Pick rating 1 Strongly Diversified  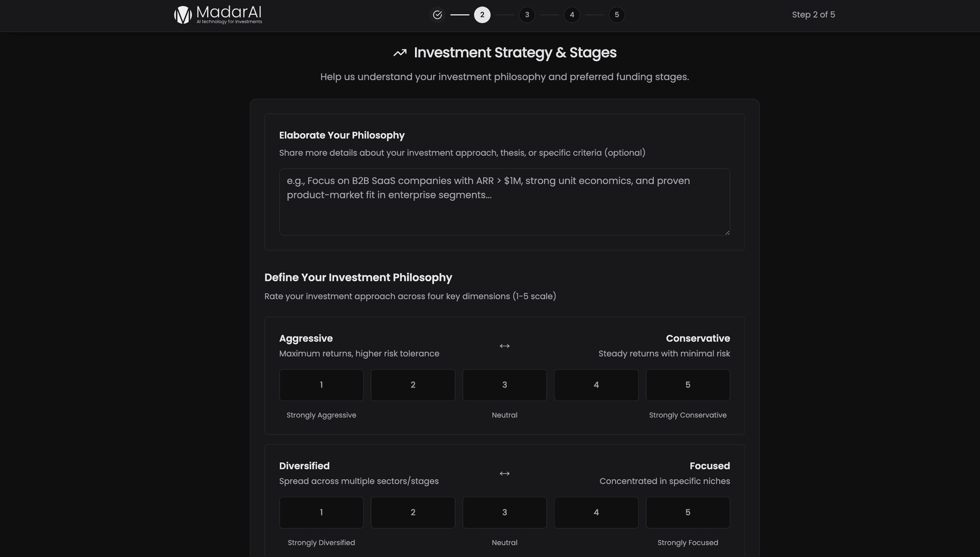coord(321,513)
